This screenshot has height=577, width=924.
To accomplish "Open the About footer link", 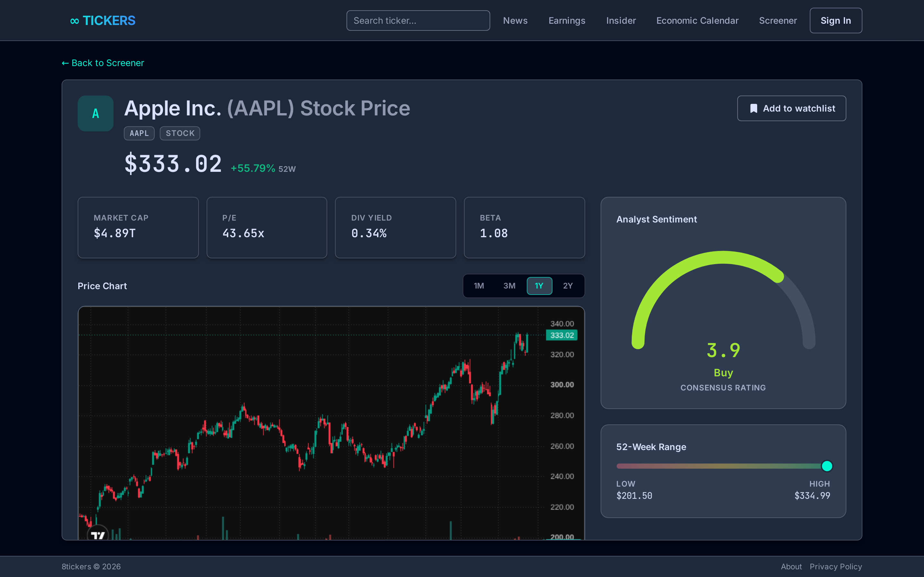I will [x=791, y=567].
